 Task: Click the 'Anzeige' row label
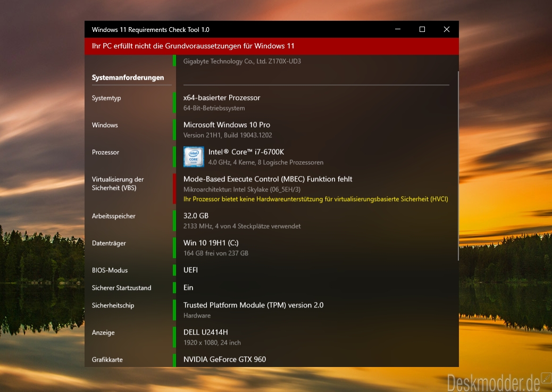click(x=103, y=332)
